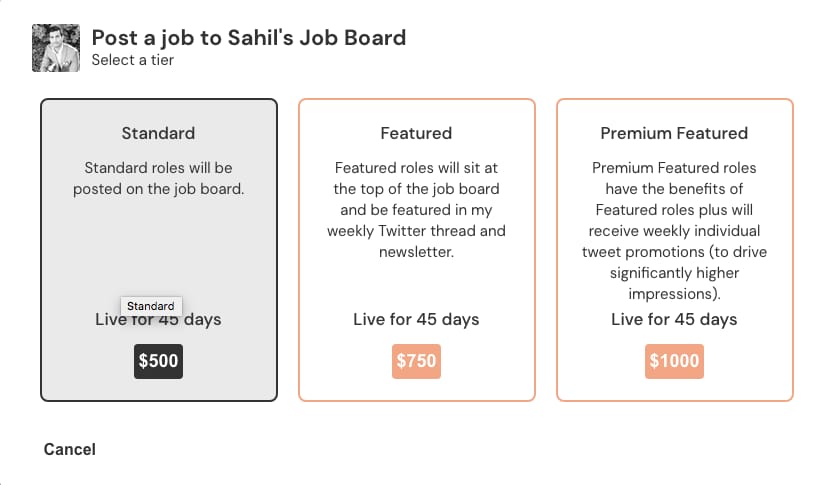Click the 'Post a job to Sahil's Job Board' heading
The height and width of the screenshot is (485, 832).
[248, 38]
